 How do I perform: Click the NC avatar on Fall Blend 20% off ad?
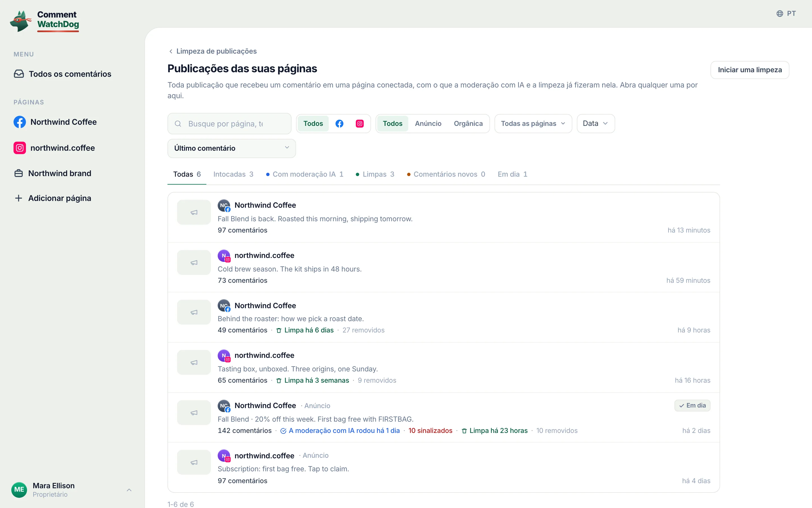(224, 406)
